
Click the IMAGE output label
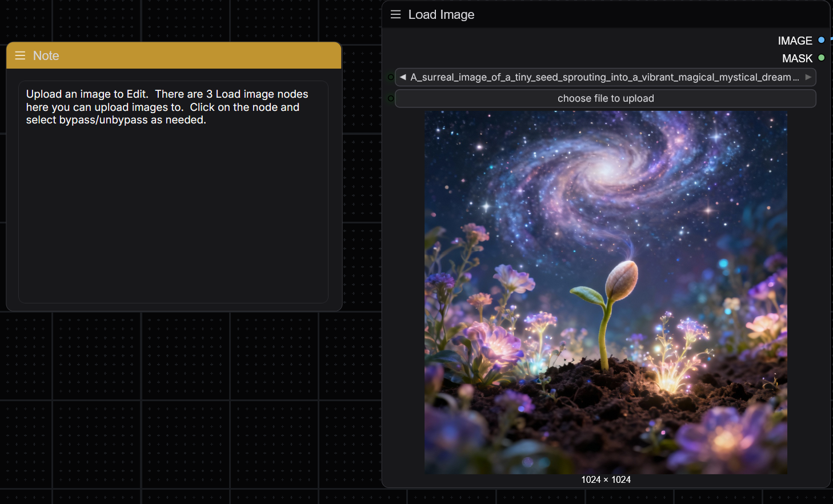(795, 40)
